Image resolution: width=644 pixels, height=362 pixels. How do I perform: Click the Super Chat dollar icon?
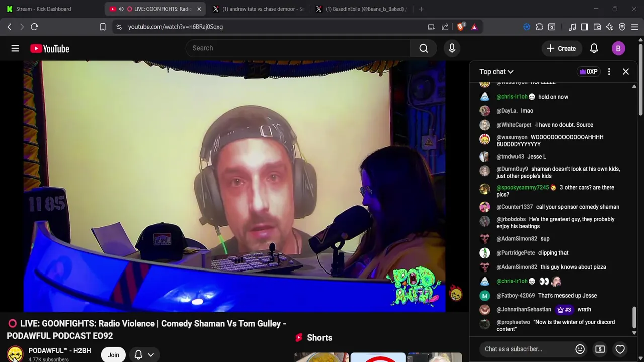[x=600, y=349]
